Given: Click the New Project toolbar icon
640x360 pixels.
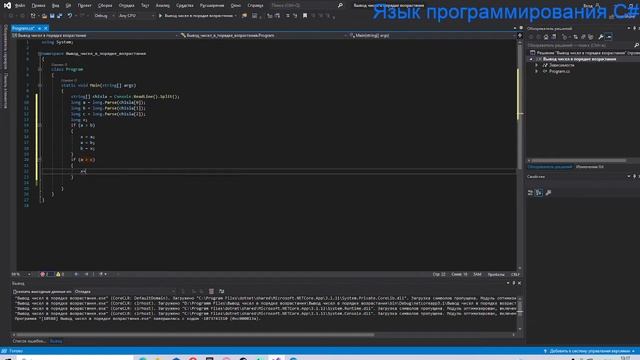Looking at the screenshot, I should click(x=33, y=16).
